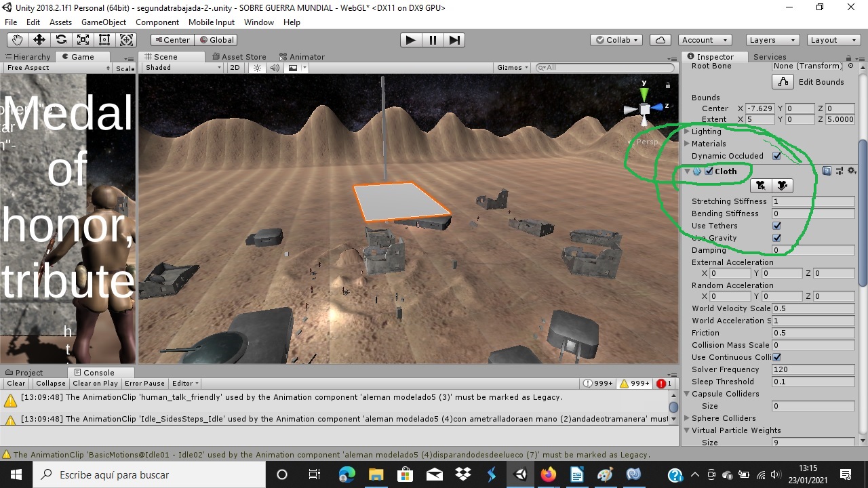Open the Mobile Input menu
The height and width of the screenshot is (488, 868).
tap(212, 22)
